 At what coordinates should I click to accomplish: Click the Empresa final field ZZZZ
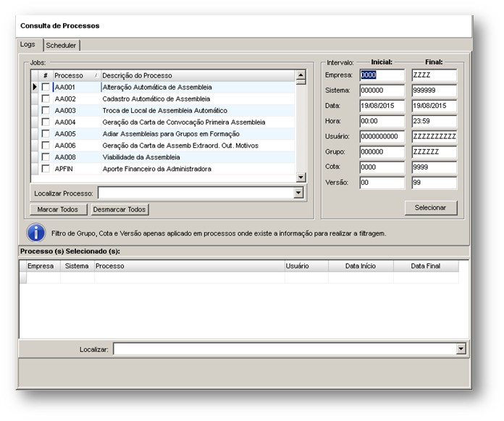point(434,75)
